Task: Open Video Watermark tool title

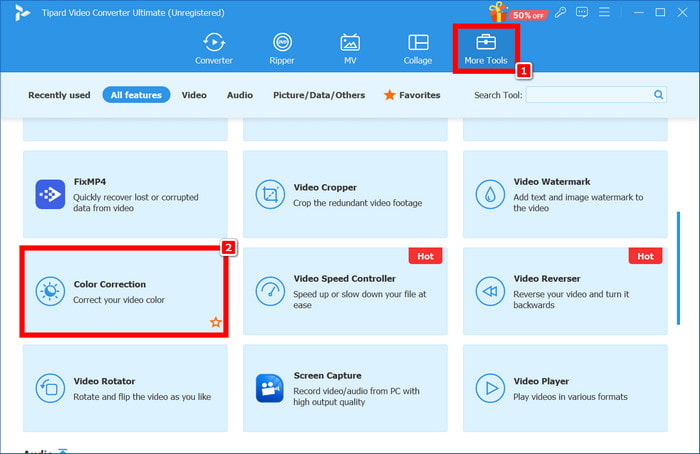Action: 552,182
